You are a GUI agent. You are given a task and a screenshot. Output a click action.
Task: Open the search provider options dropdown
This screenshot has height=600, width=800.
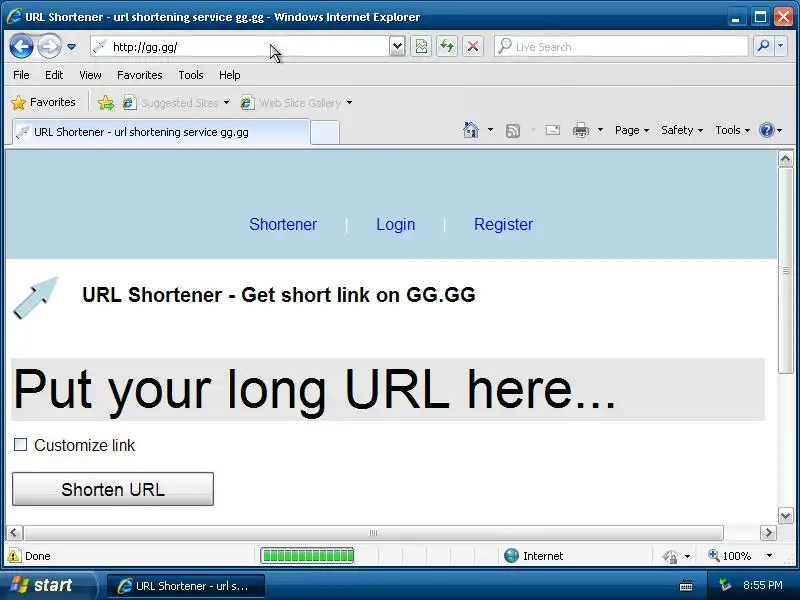tap(781, 46)
